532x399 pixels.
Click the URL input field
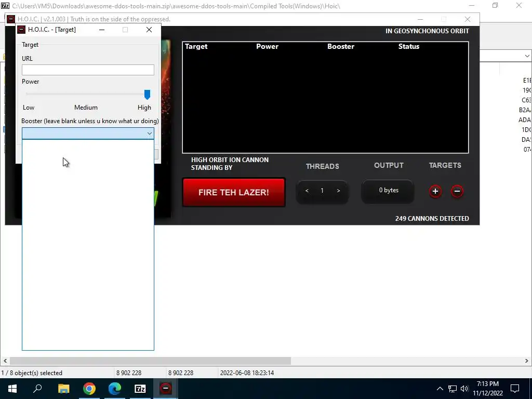(88, 70)
